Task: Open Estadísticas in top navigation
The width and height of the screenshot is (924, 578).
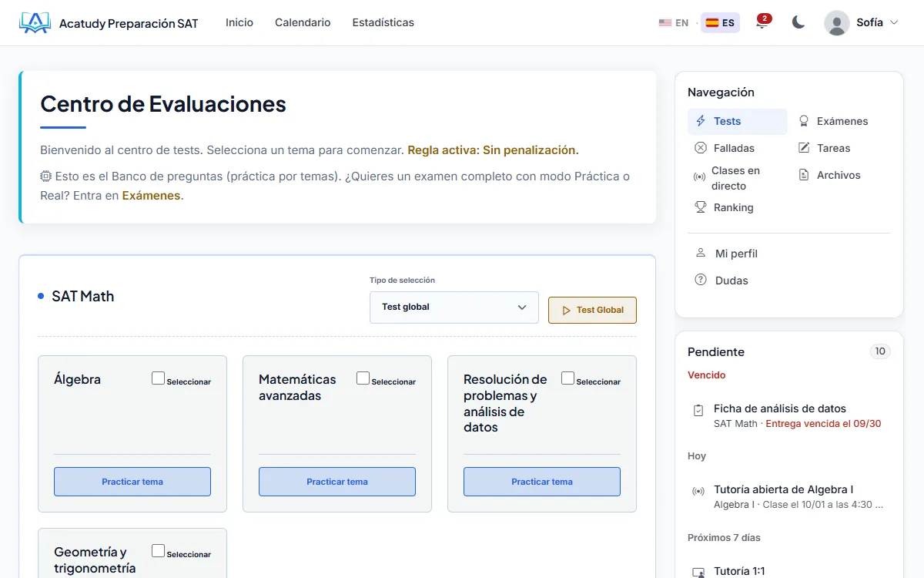Action: [x=383, y=22]
